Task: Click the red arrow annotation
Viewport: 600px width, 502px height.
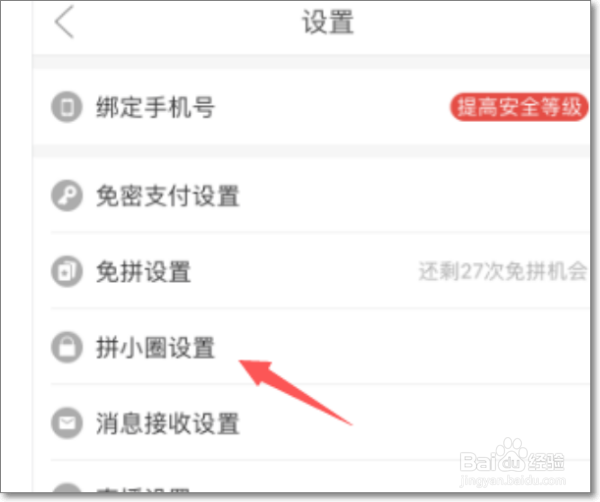Action: (x=295, y=392)
